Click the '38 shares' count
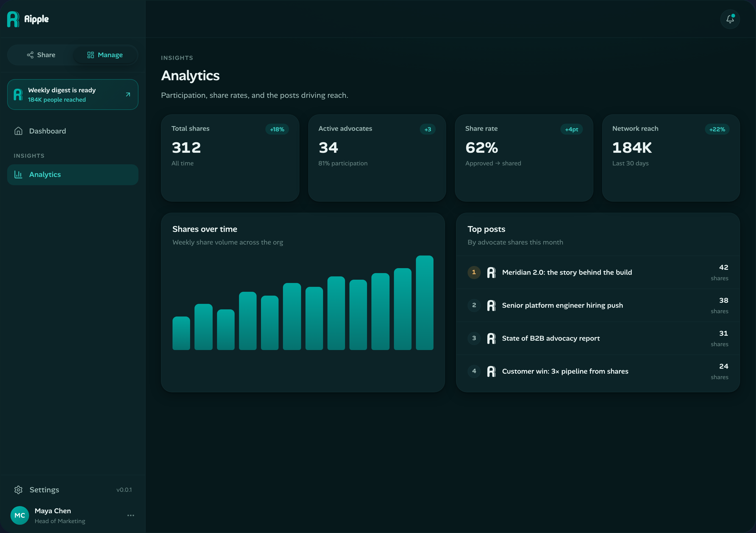 (719, 306)
